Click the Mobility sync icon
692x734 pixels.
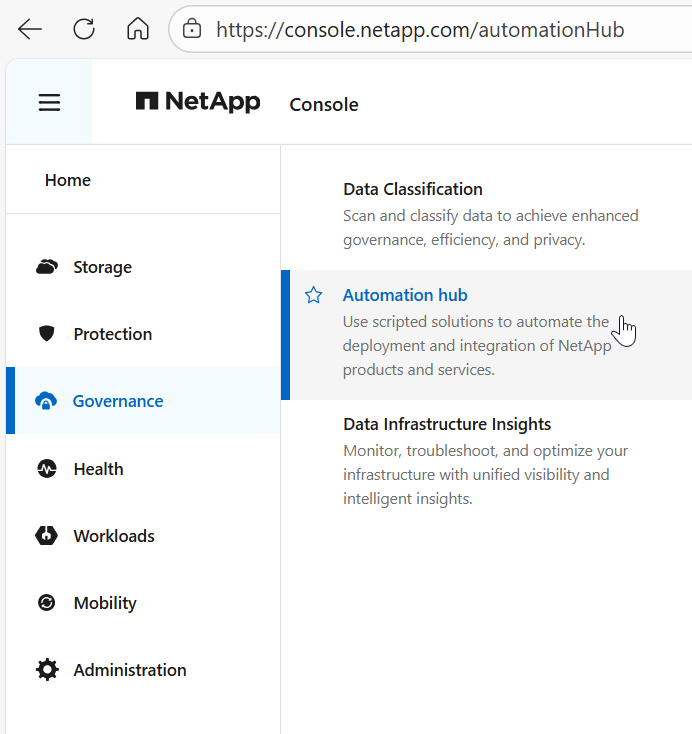[46, 602]
